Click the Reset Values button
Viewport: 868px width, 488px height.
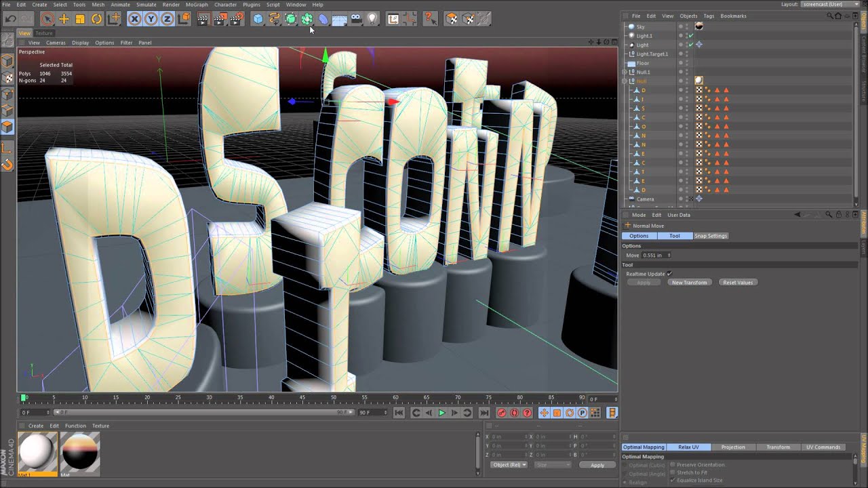point(738,283)
